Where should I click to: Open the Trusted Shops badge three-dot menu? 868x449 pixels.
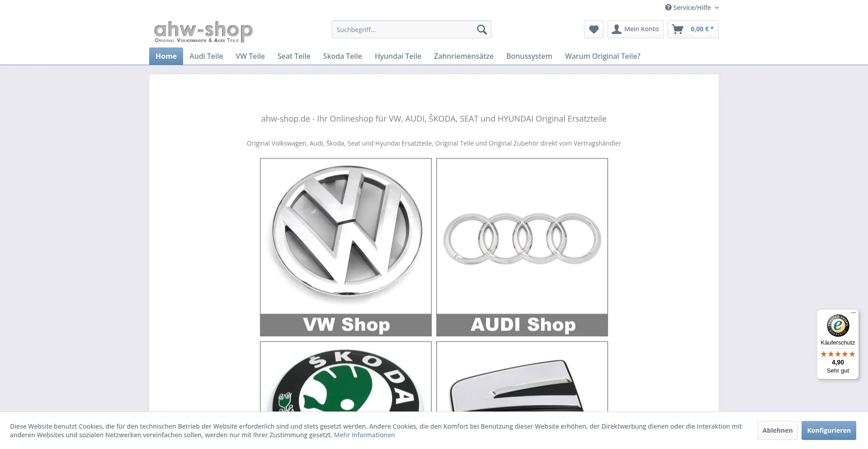click(854, 312)
